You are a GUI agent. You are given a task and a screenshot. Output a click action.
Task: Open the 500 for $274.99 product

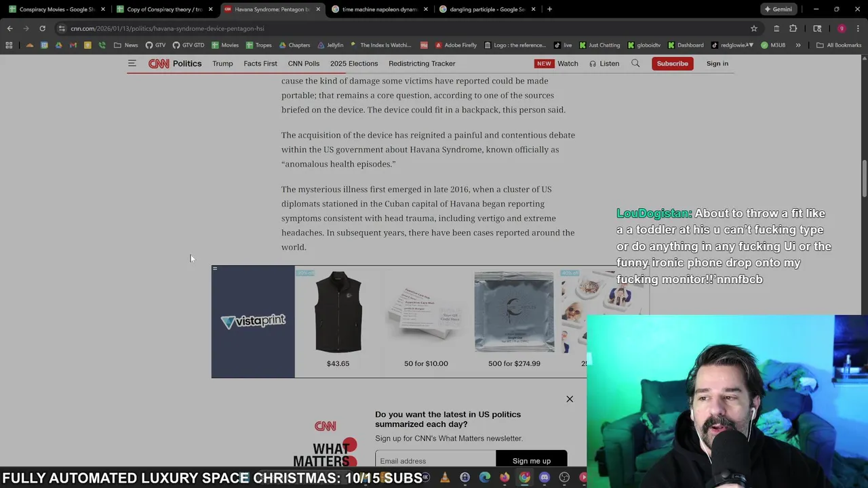pos(514,320)
